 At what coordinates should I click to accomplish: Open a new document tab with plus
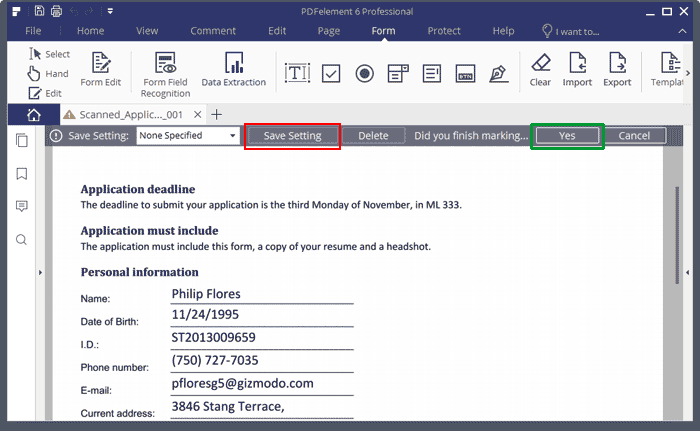[x=217, y=114]
